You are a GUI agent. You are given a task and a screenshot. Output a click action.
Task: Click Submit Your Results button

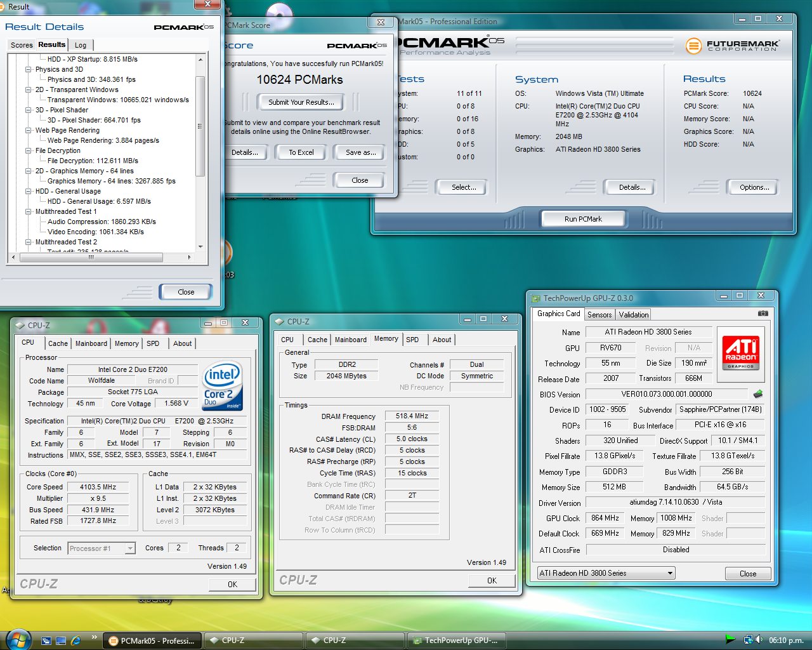301,102
